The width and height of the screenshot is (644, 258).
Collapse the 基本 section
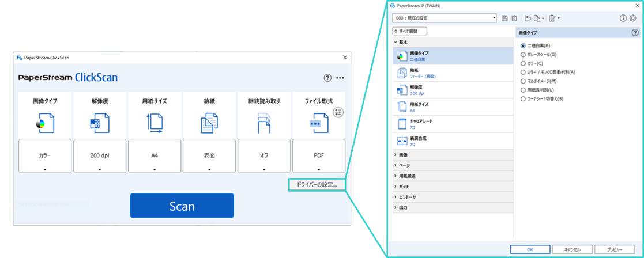click(453, 42)
